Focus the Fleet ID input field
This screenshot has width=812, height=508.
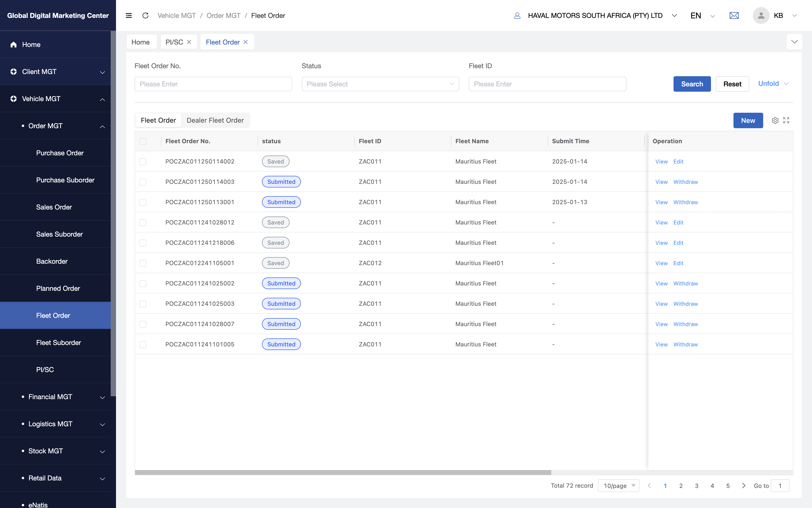[547, 84]
